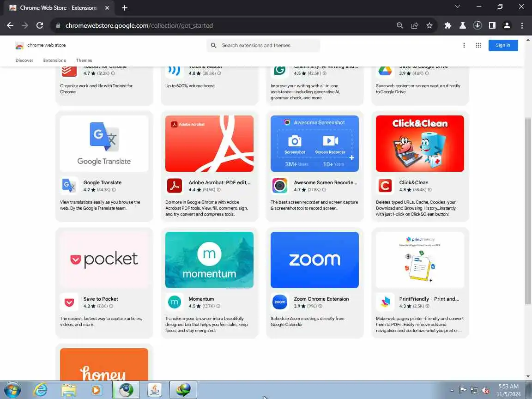Click the Google Translate banner image
The height and width of the screenshot is (399, 532).
tap(104, 144)
